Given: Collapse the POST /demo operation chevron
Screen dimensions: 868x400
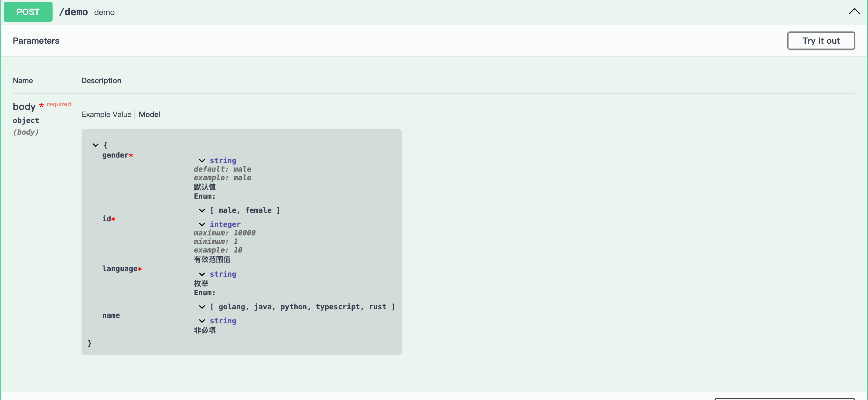Looking at the screenshot, I should (x=854, y=11).
